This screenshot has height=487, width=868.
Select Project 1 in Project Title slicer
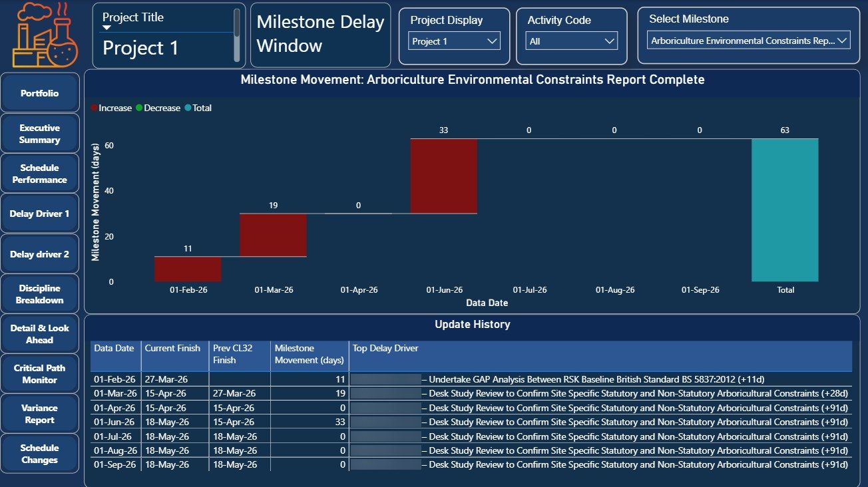coord(140,48)
